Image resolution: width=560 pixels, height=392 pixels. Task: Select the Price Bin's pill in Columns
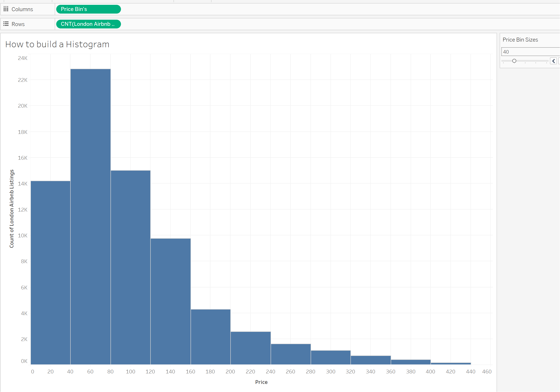(x=88, y=9)
